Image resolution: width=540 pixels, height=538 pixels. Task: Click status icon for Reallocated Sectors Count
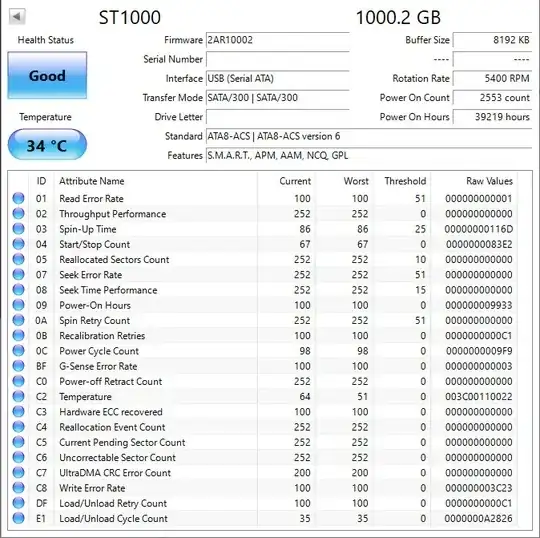tap(19, 259)
